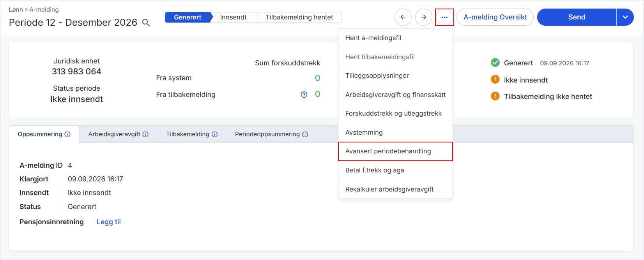The height and width of the screenshot is (260, 644).
Task: Click the organization number 313 983 064
Action: 76,72
